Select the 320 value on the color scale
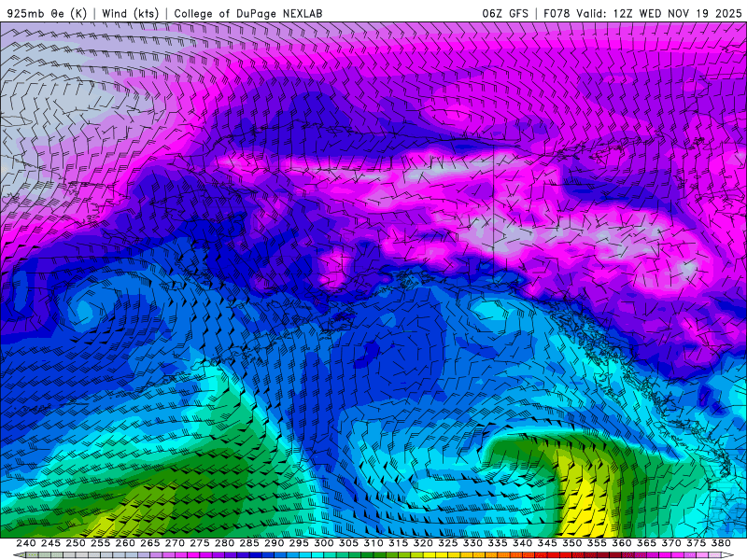Viewport: 747px width, 560px height. pyautogui.click(x=423, y=543)
